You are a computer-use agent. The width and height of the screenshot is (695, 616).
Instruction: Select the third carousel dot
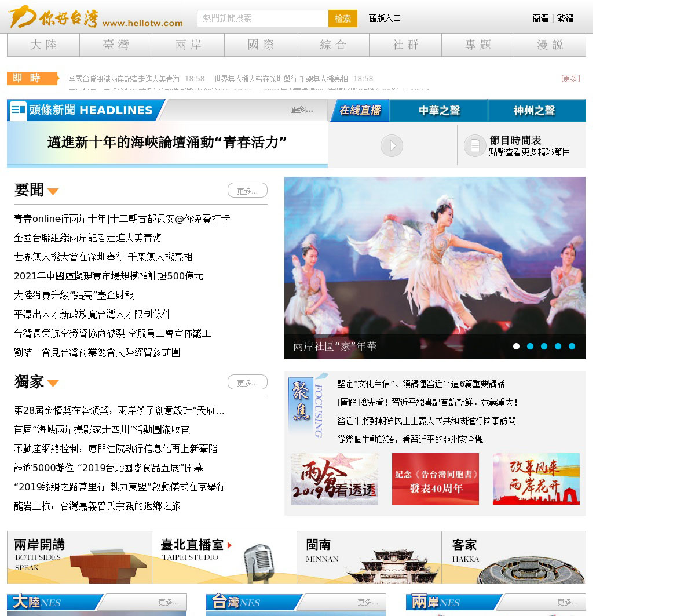[544, 346]
